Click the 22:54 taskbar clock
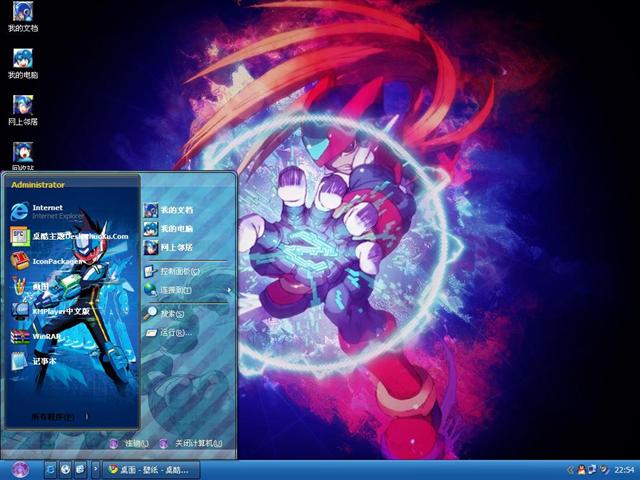This screenshot has width=640, height=480. click(x=624, y=470)
